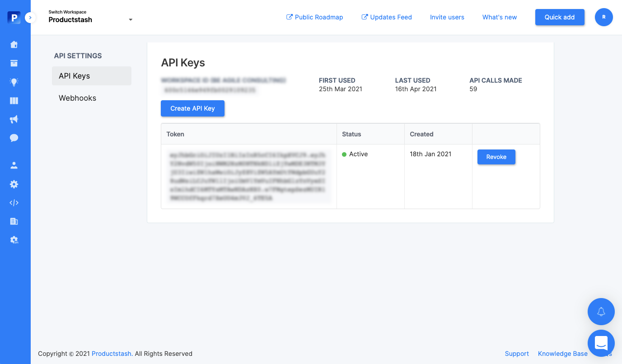Screen dimensions: 622x364
Task: Open the Public Roadmap link
Action: tap(315, 17)
